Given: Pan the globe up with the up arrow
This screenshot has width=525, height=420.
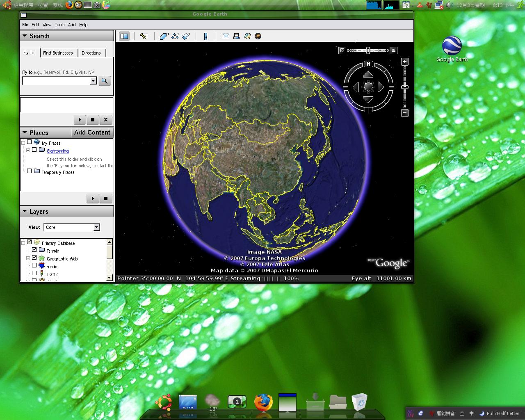Looking at the screenshot, I should point(368,75).
